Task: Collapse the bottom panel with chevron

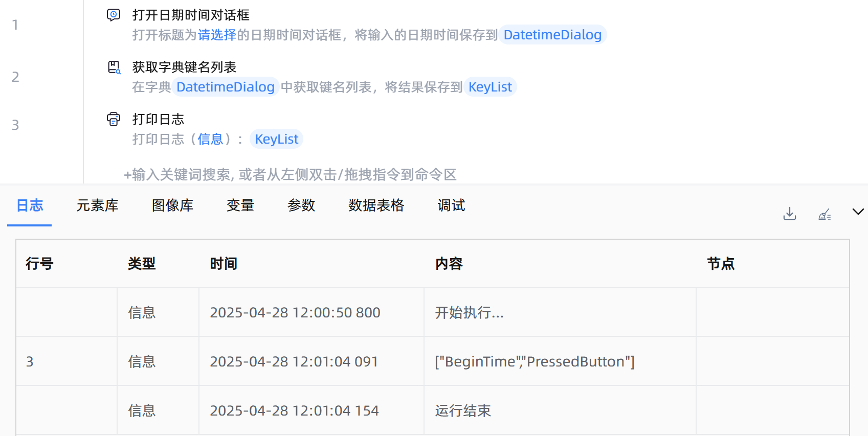Action: (x=858, y=212)
